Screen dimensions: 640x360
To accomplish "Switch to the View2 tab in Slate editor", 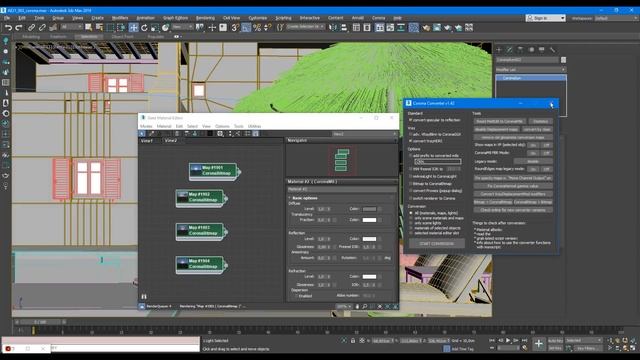I will tap(171, 140).
